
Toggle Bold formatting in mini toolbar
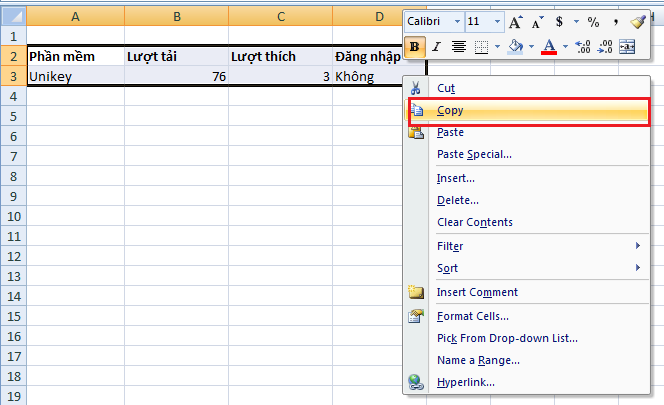tap(415, 46)
